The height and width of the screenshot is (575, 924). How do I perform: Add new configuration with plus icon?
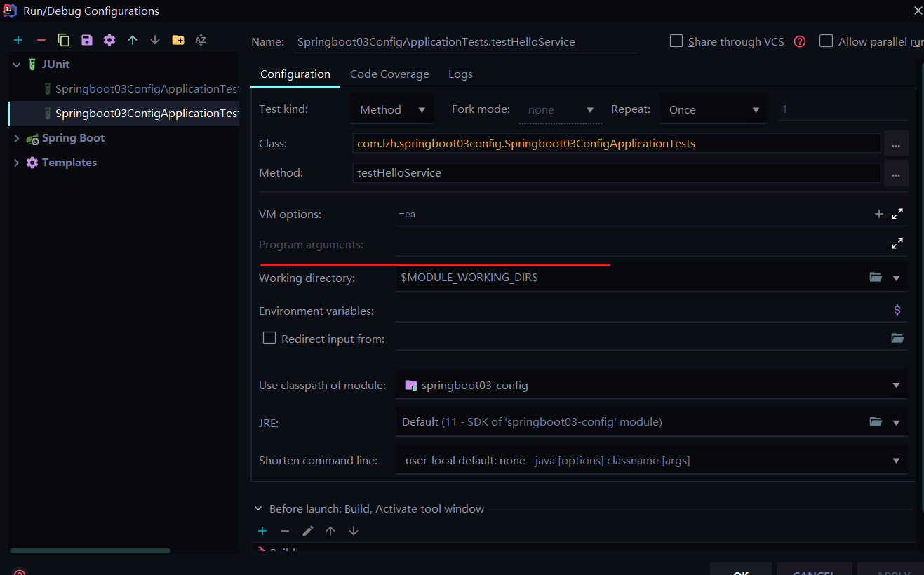18,40
